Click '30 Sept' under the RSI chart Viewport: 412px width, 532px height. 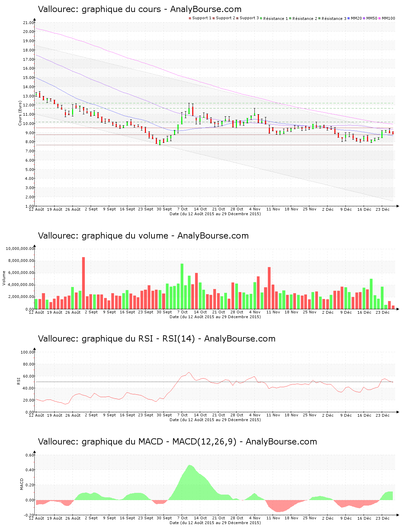pos(164,415)
